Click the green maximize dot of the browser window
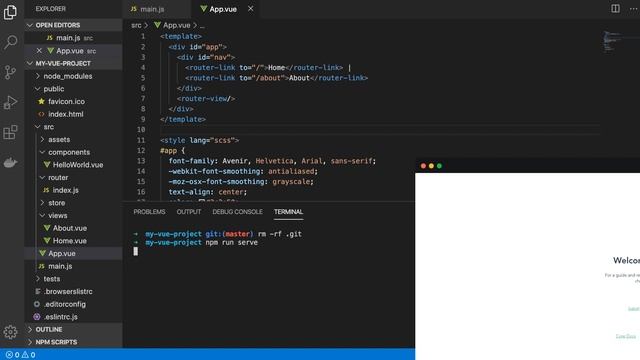Screen dimensions: 640x360 click(439, 166)
